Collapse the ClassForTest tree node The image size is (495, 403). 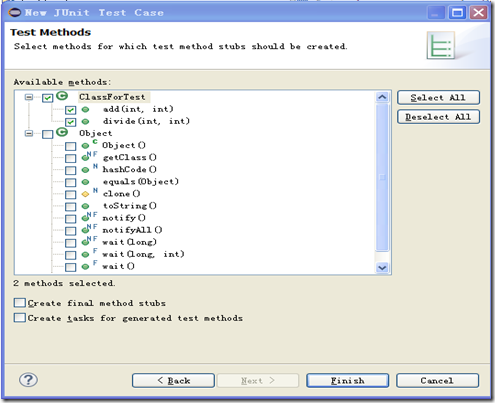coord(29,97)
